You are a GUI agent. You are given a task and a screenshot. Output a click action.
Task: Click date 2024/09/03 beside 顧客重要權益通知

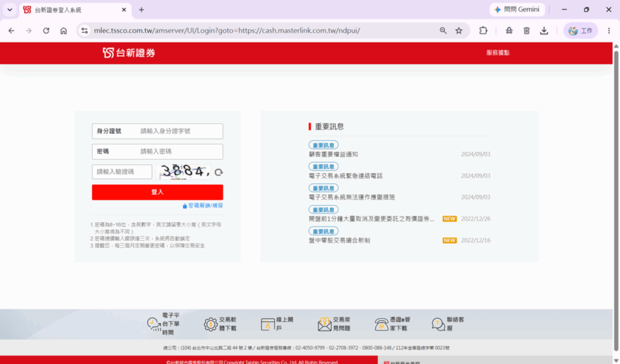point(476,154)
